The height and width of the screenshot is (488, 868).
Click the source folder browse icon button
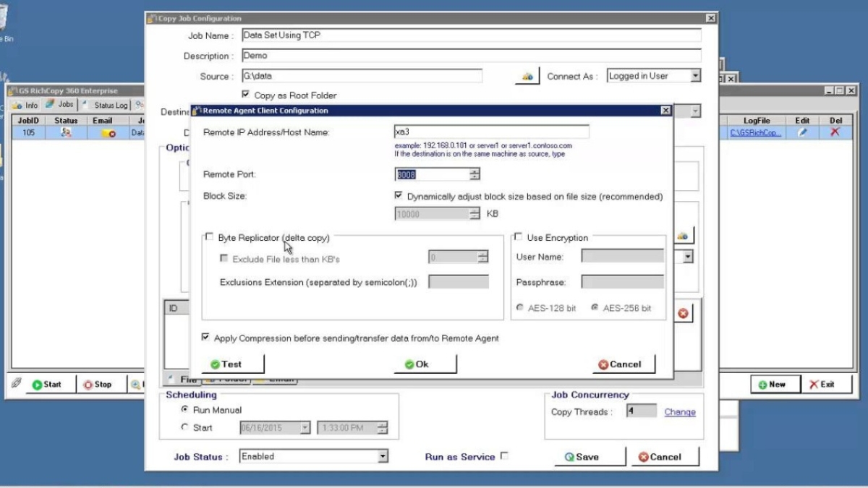click(x=527, y=76)
